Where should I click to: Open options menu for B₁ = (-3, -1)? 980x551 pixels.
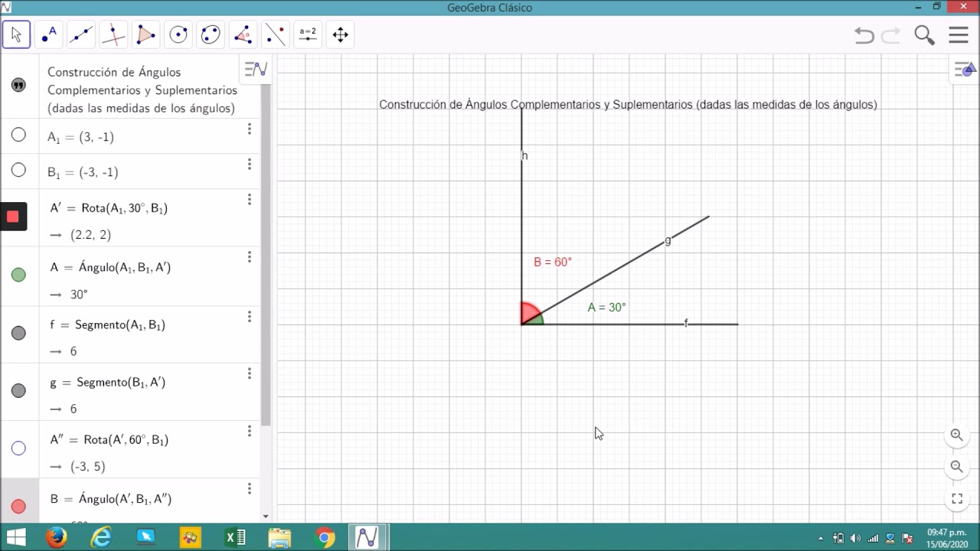249,164
